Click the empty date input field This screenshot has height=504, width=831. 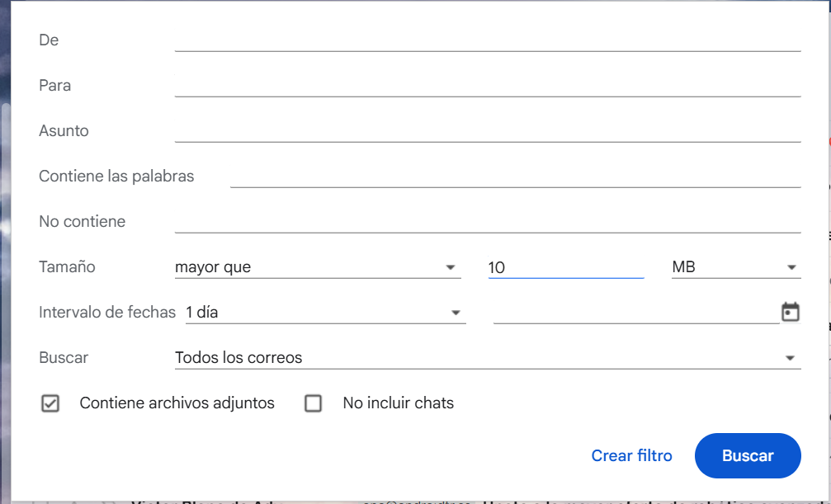point(635,313)
